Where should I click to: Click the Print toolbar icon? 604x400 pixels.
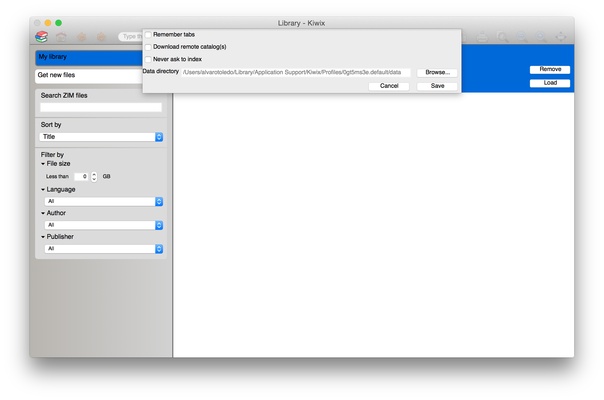coord(482,37)
